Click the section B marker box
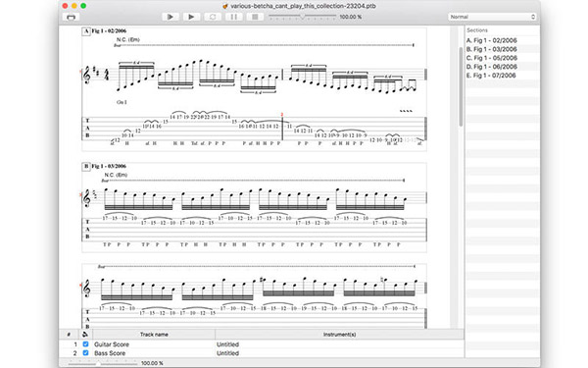 coord(86,166)
